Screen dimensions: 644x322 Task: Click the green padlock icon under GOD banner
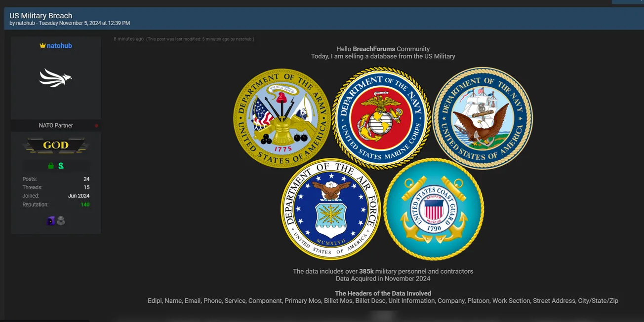[x=49, y=165]
